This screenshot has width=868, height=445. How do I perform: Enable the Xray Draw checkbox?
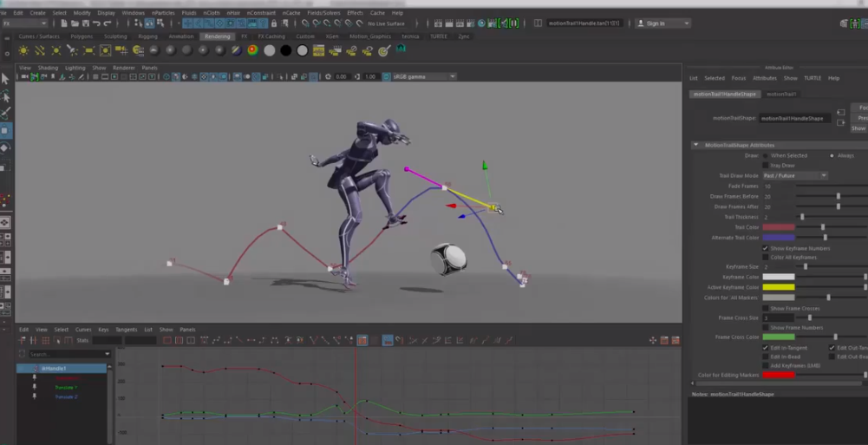pos(765,165)
